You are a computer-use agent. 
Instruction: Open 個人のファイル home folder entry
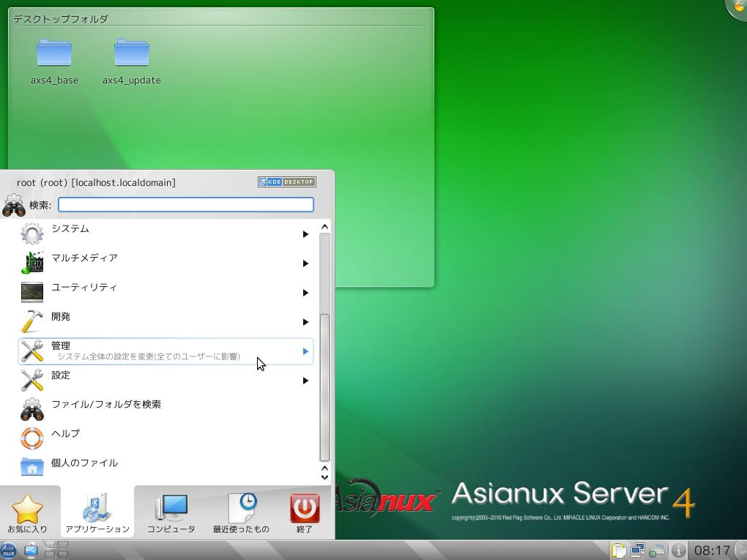(x=84, y=463)
